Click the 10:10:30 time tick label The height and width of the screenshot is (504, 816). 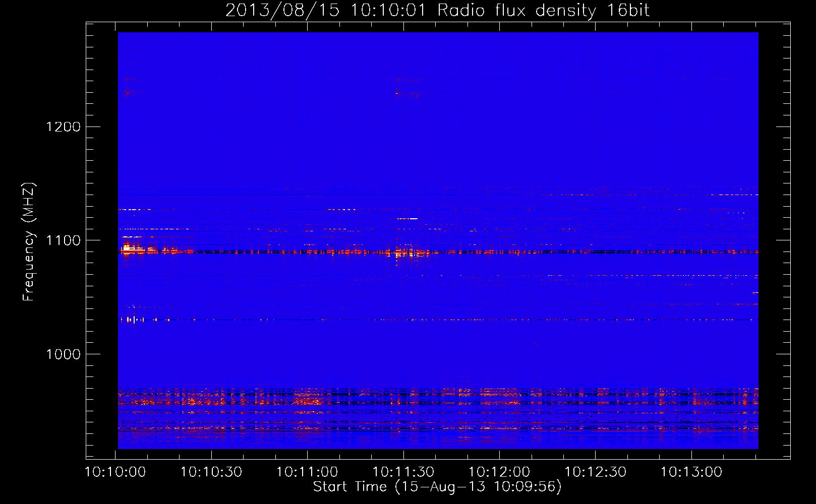pos(211,472)
